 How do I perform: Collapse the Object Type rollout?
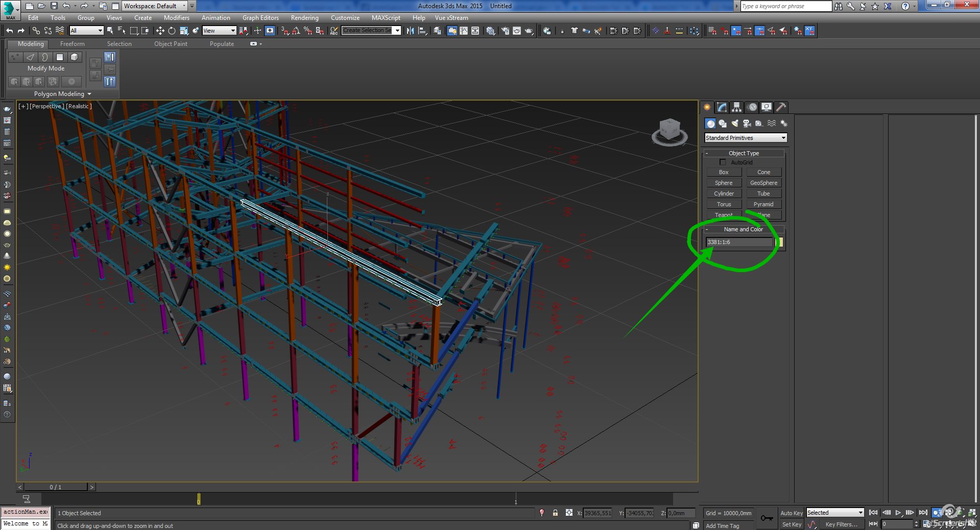pos(744,153)
